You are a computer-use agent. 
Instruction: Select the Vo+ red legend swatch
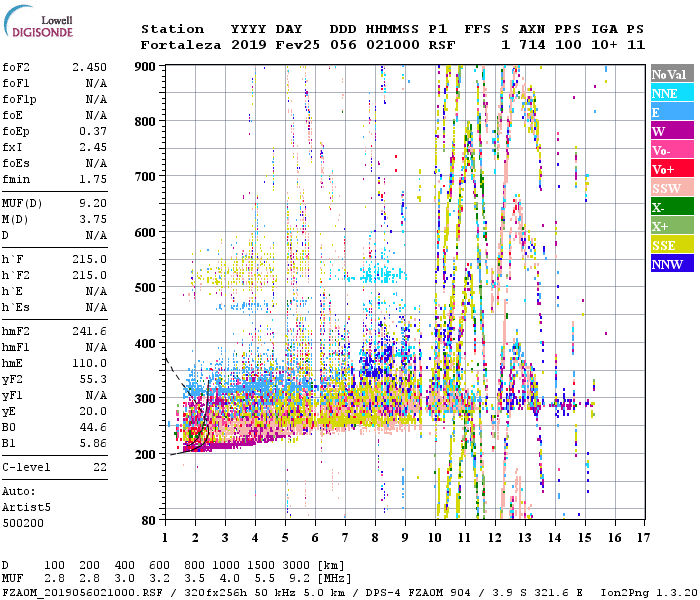point(672,169)
